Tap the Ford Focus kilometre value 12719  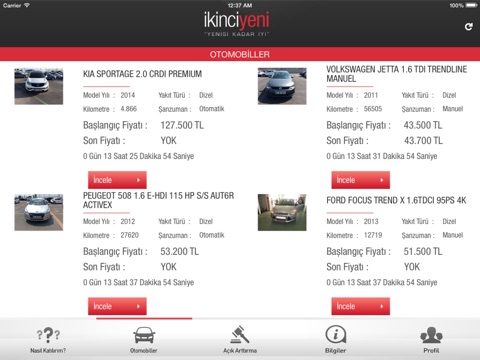(373, 235)
